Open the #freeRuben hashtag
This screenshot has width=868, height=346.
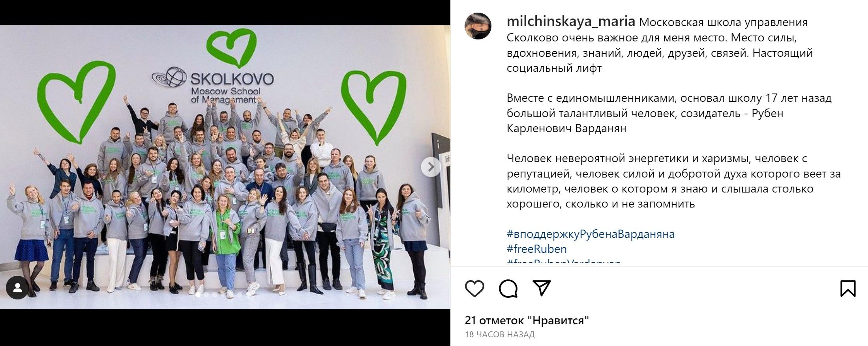pyautogui.click(x=536, y=249)
